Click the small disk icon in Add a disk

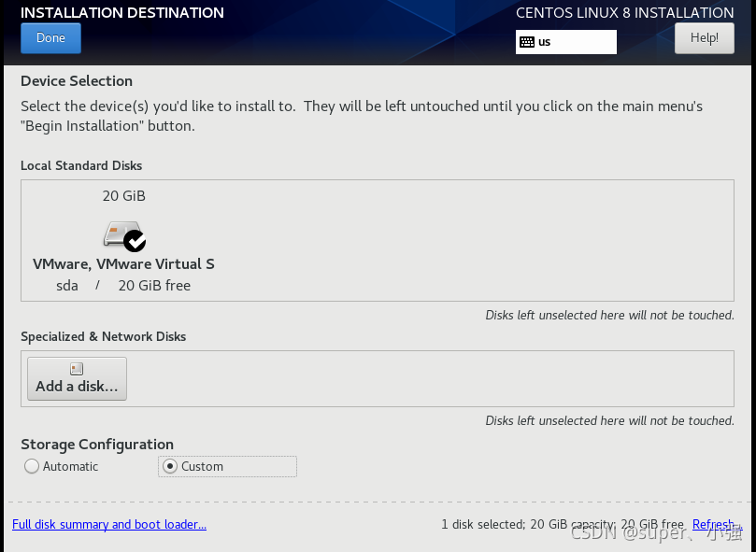77,369
